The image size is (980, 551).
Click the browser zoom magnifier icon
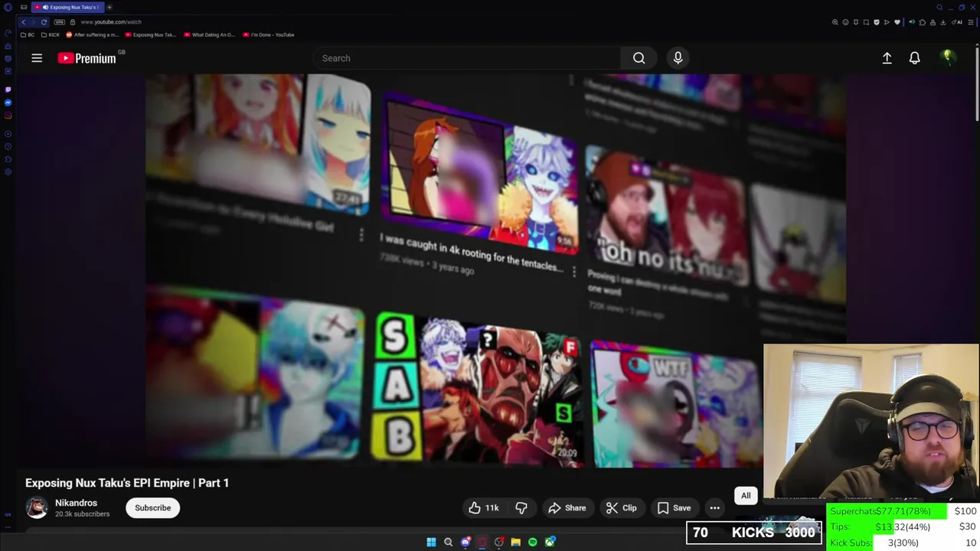pos(835,22)
